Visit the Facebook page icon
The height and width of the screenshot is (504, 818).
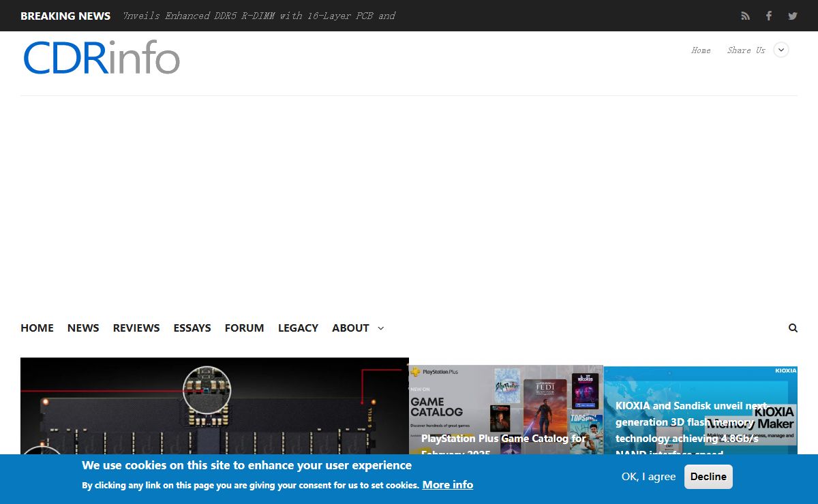click(x=769, y=16)
